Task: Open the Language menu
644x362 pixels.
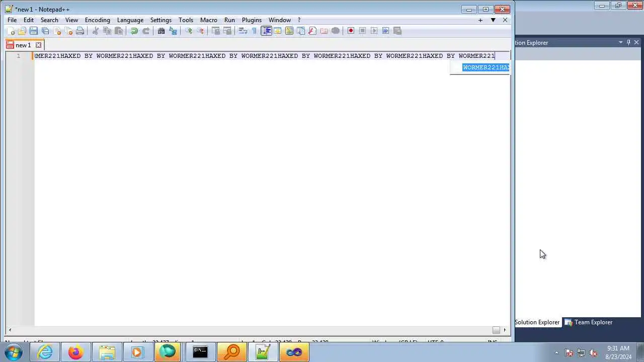Action: [x=130, y=20]
